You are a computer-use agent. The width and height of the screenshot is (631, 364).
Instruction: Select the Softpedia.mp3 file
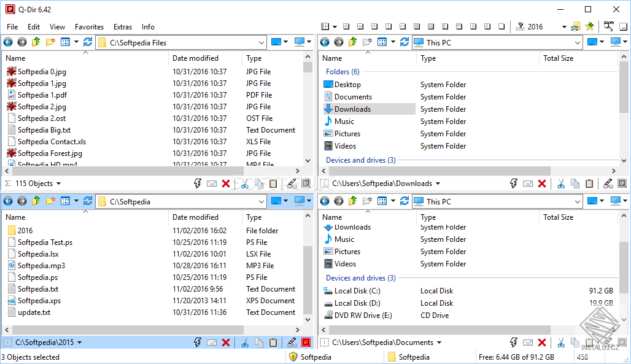41,266
